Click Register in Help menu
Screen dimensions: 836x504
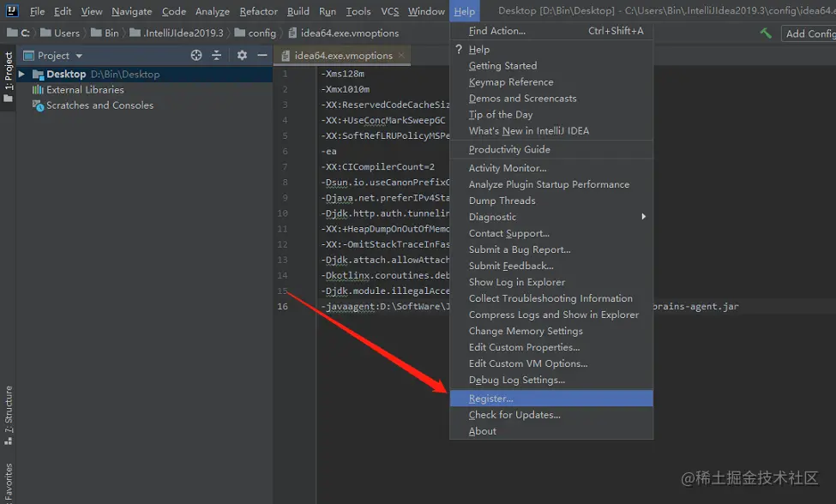click(551, 399)
